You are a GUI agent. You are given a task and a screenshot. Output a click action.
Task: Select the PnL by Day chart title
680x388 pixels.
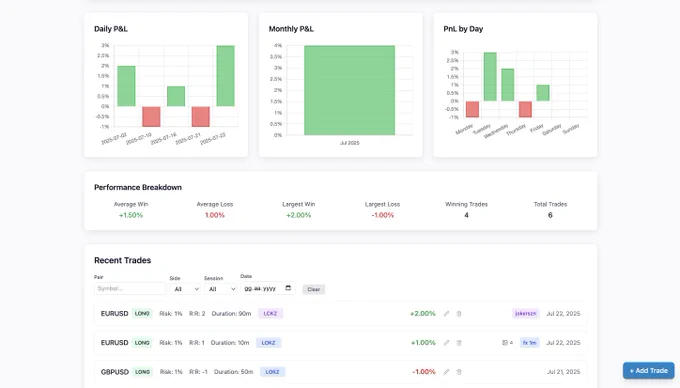tap(463, 29)
